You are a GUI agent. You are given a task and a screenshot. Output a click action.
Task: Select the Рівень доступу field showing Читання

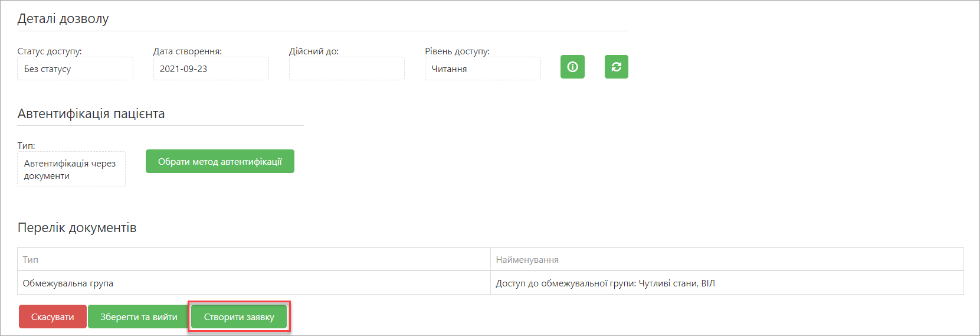483,68
